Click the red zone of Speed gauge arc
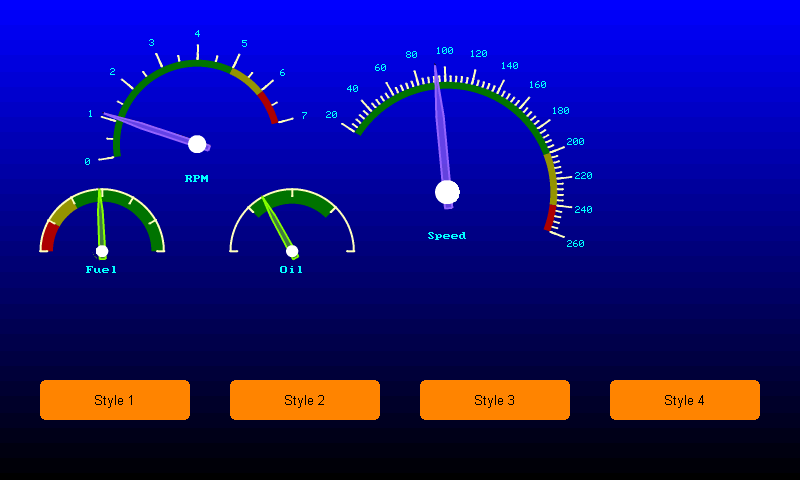 coord(550,218)
